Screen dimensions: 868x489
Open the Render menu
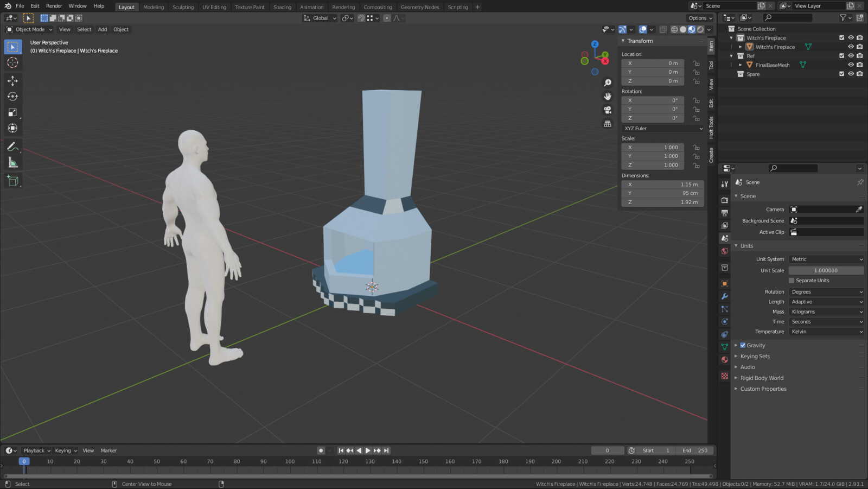54,6
